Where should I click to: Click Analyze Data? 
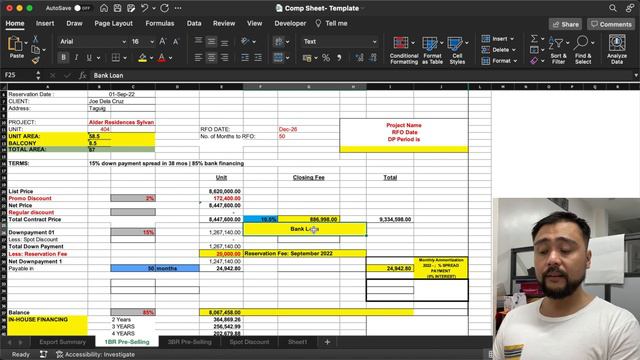617,50
